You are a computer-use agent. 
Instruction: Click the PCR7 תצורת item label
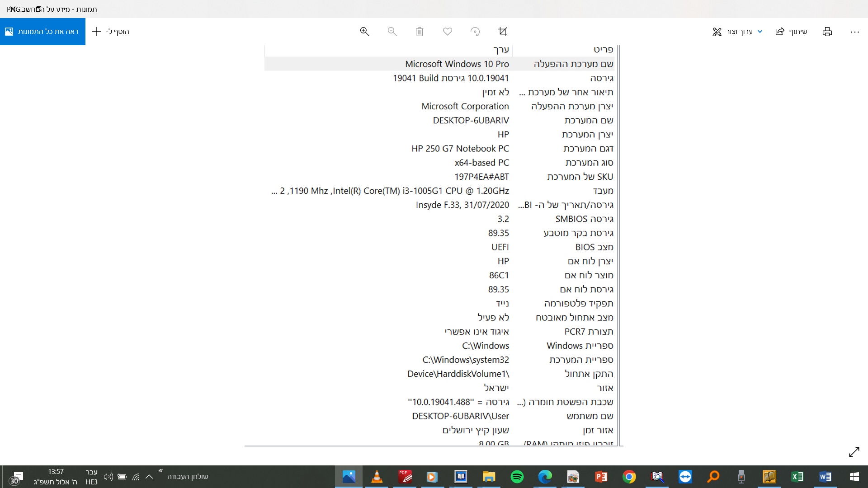tap(589, 332)
